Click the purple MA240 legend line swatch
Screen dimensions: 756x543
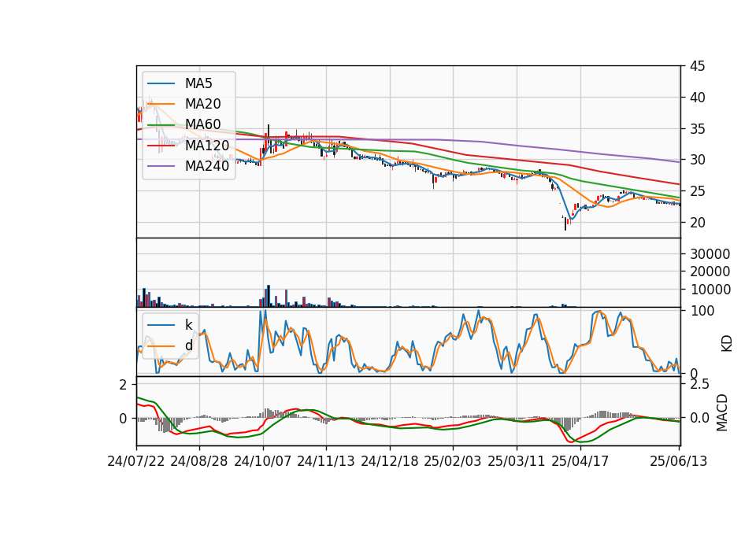(161, 166)
